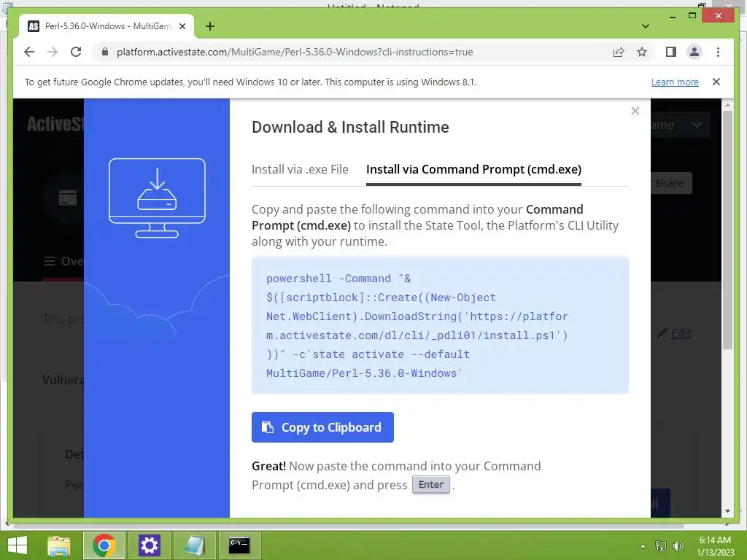Expand the tab search chevron

[x=646, y=26]
